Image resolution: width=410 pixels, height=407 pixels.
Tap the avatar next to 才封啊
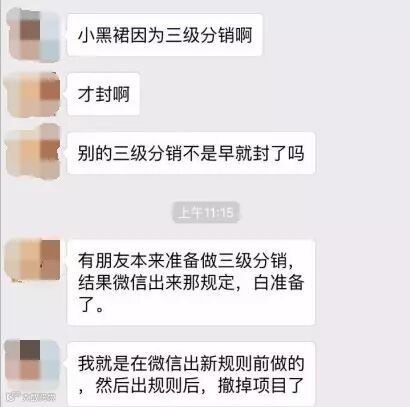point(33,94)
